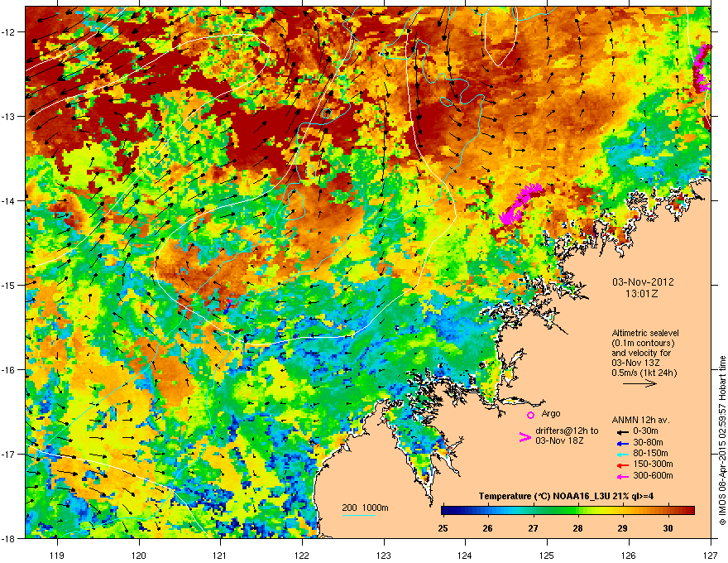Click the longitude axis label '122'
This screenshot has width=728, height=563.
pyautogui.click(x=302, y=555)
